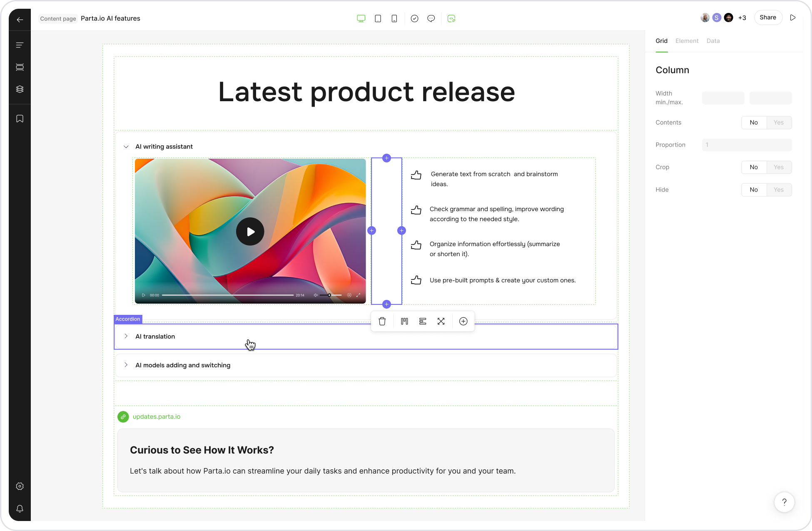Click the expand arrows icon in floating toolbar
The height and width of the screenshot is (531, 812).
point(441,321)
